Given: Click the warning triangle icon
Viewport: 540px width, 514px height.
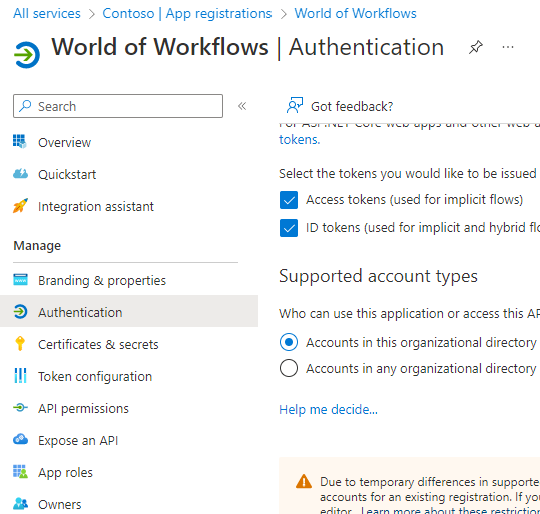Looking at the screenshot, I should pyautogui.click(x=304, y=482).
